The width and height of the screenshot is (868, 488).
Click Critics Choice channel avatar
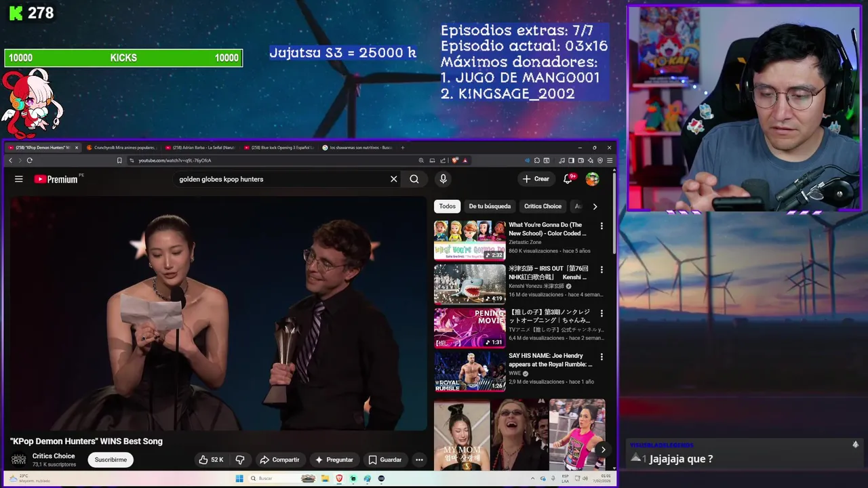point(19,460)
